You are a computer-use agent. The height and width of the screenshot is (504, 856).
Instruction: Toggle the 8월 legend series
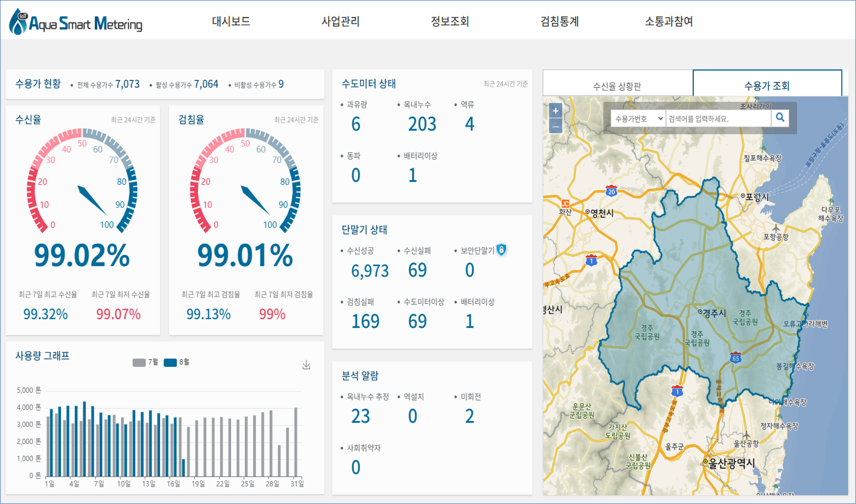177,362
